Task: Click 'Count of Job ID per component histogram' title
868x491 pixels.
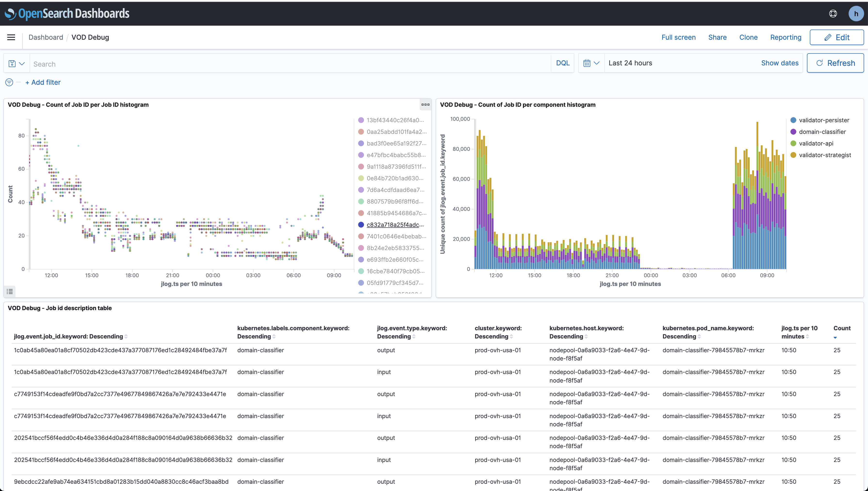Action: (x=518, y=105)
